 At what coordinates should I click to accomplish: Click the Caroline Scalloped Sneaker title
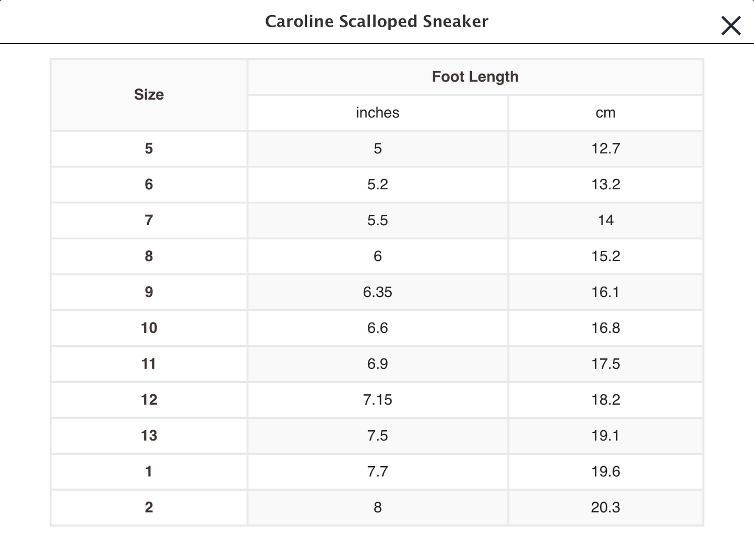(376, 21)
